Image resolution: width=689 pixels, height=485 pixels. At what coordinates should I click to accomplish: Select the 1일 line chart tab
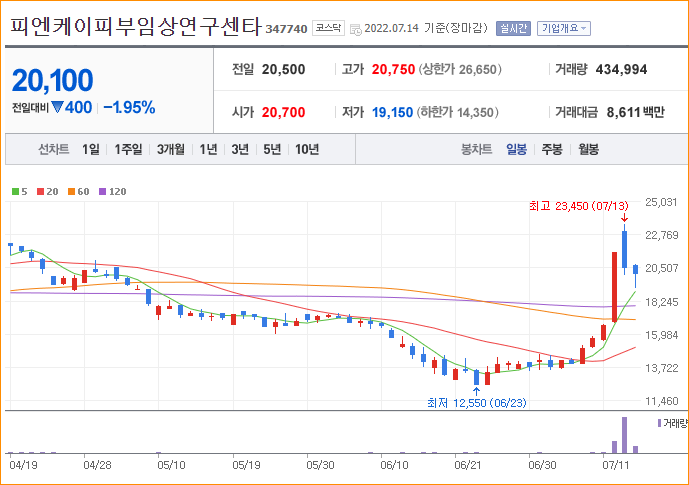point(91,149)
